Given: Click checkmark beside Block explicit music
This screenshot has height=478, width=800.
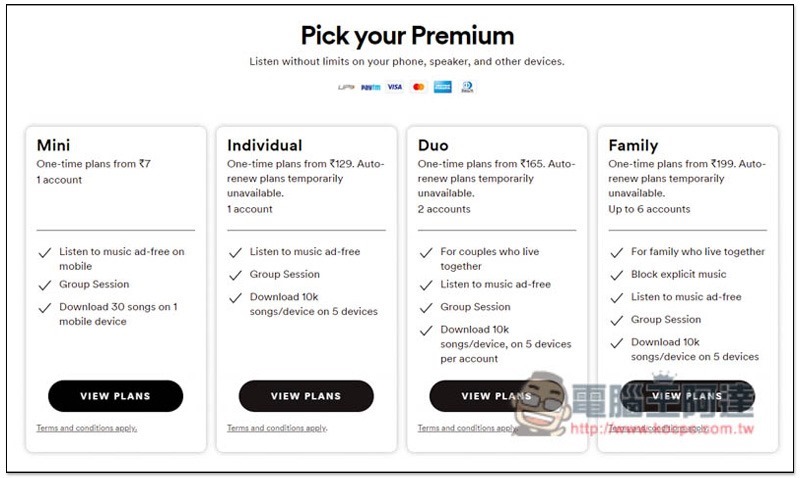Looking at the screenshot, I should click(x=617, y=275).
